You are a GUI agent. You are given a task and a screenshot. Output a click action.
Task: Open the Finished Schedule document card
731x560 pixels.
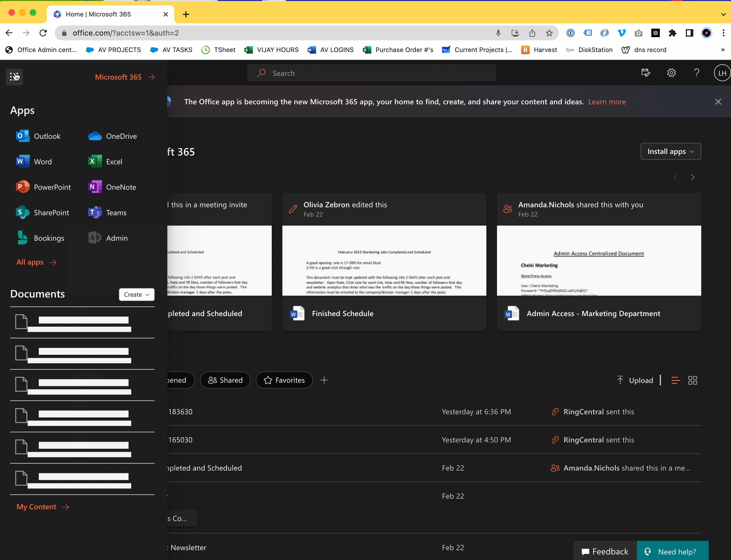384,262
